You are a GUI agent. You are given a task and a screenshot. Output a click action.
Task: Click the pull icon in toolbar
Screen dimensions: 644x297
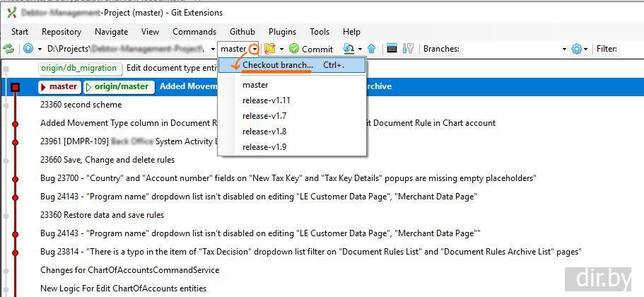[349, 49]
